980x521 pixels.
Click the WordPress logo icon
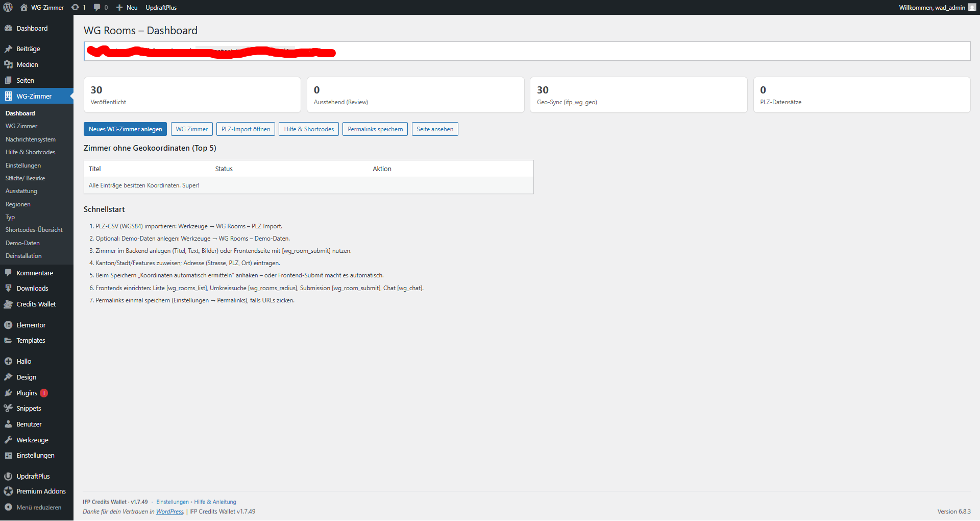tap(8, 7)
